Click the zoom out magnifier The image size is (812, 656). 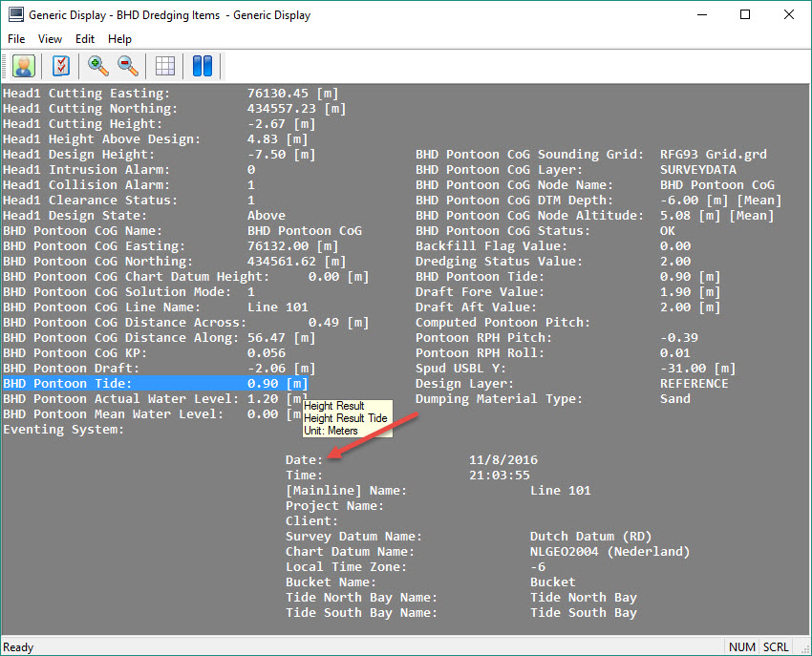[127, 66]
